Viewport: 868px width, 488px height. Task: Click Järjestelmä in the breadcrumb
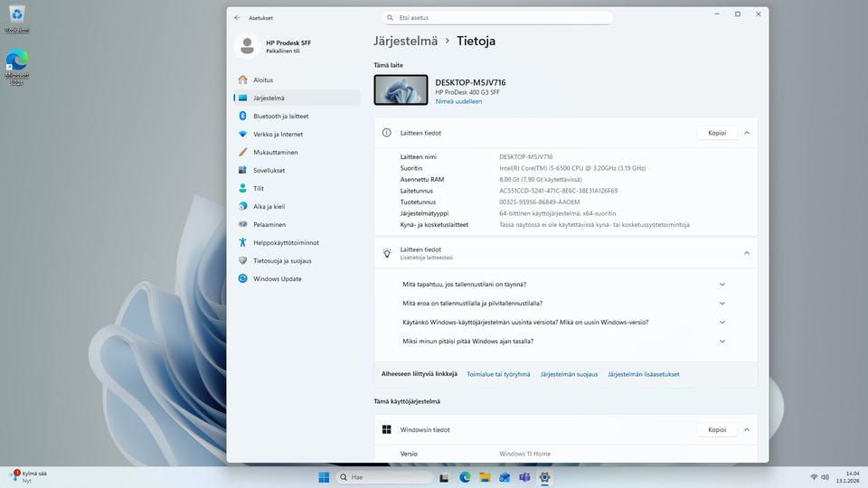(405, 41)
